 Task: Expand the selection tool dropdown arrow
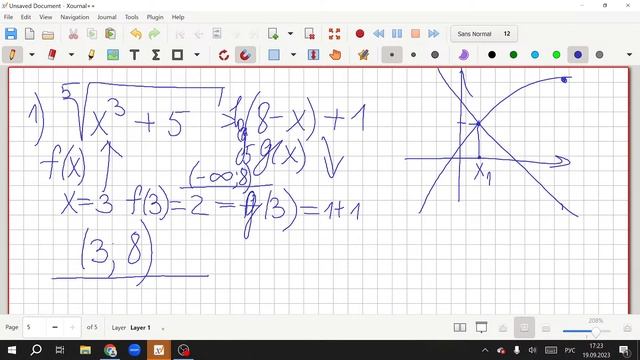point(293,55)
